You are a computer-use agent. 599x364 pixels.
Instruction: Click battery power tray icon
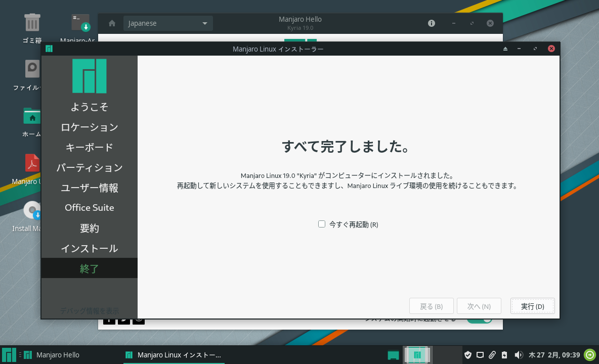click(x=504, y=355)
